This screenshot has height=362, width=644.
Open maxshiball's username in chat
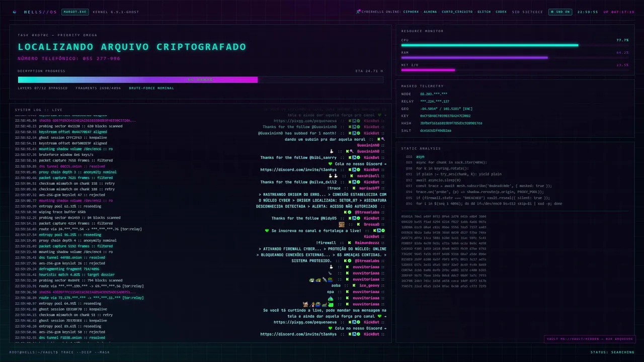point(368,176)
